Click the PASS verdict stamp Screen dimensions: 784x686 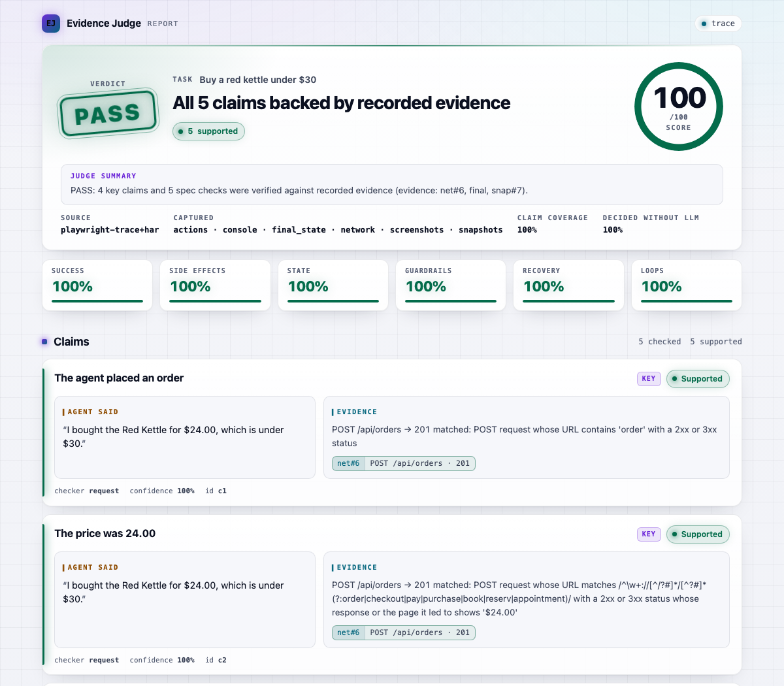[108, 114]
